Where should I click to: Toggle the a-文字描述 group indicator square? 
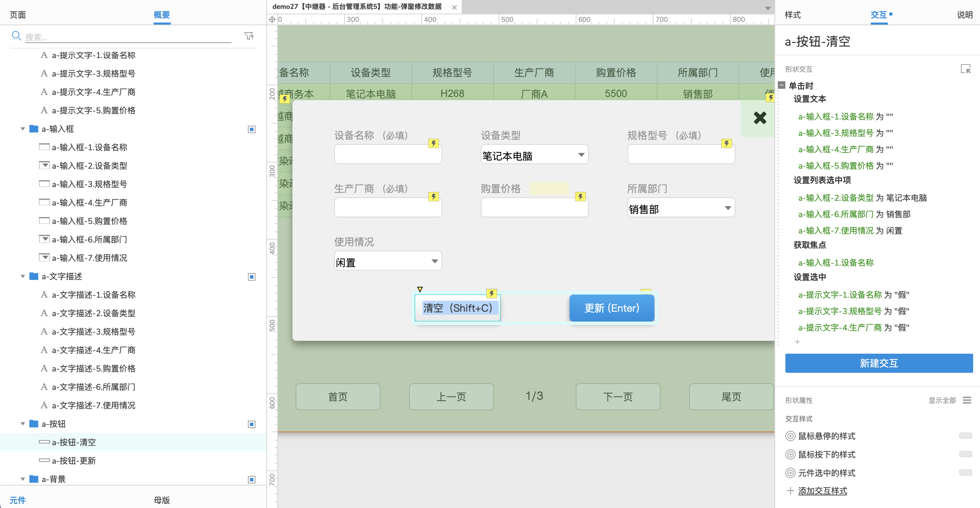(x=251, y=277)
